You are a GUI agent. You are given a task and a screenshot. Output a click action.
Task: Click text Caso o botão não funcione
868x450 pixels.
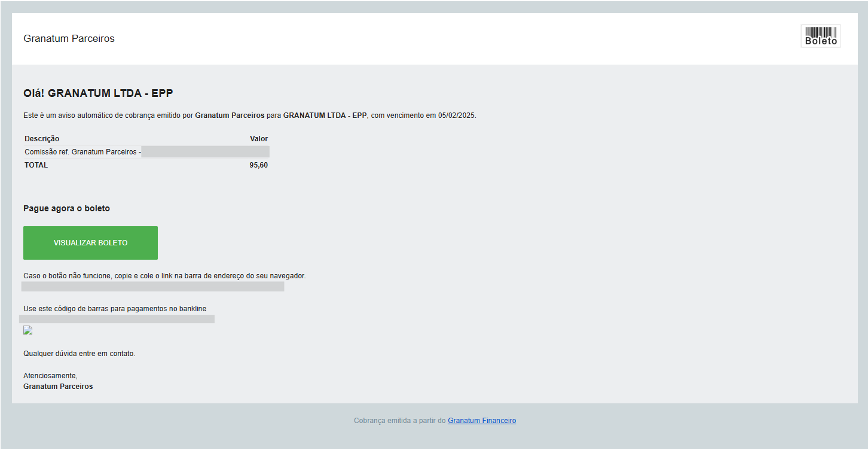[x=164, y=276]
